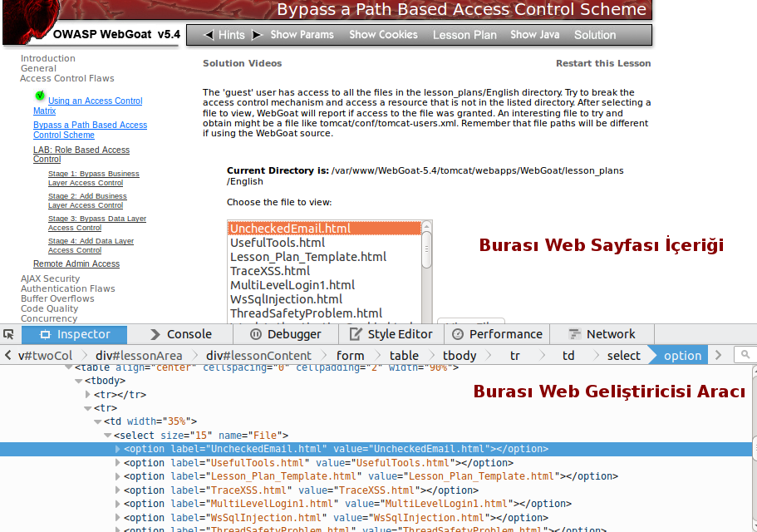The height and width of the screenshot is (532, 757).
Task: Open Stage 4: Add Data Layer link
Action: tap(91, 246)
